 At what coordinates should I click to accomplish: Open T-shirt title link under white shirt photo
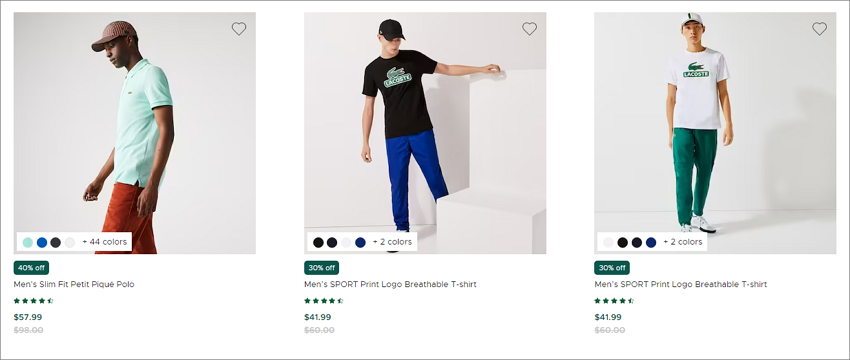pyautogui.click(x=681, y=284)
